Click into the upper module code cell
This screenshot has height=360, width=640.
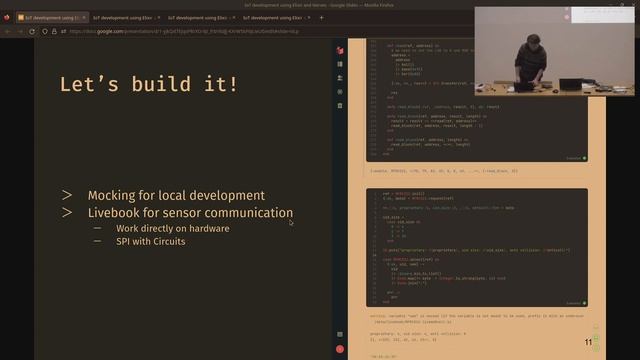pos(477,101)
